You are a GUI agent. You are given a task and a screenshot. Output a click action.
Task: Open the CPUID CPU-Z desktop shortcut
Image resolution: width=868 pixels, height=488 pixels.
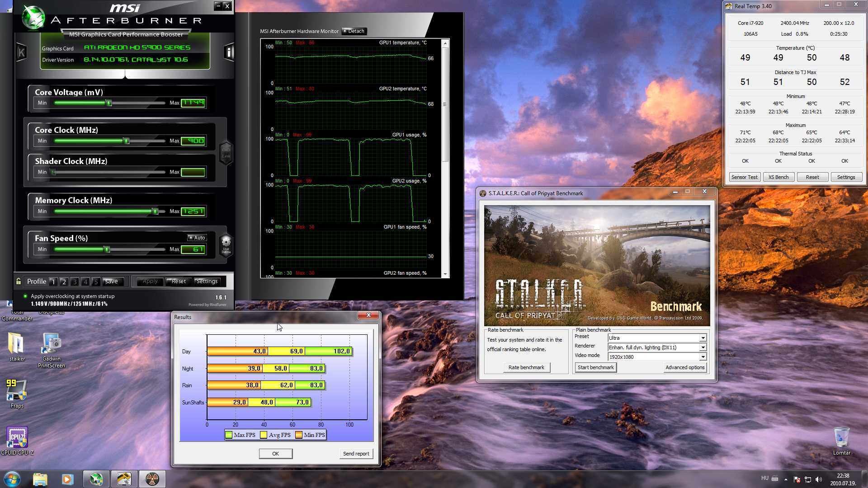(x=17, y=441)
